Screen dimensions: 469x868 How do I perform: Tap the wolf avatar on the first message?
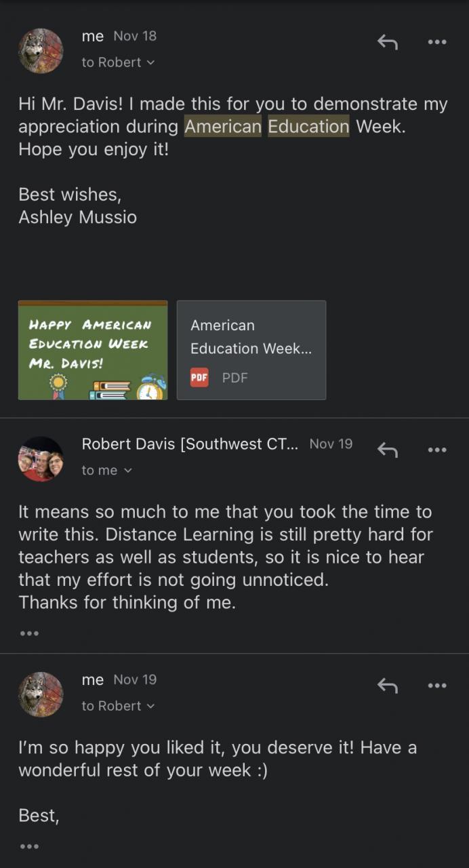tap(41, 50)
